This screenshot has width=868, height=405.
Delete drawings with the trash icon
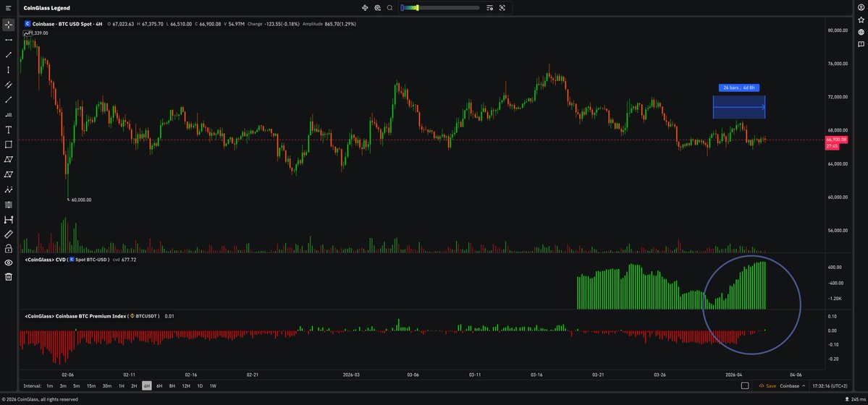[8, 277]
